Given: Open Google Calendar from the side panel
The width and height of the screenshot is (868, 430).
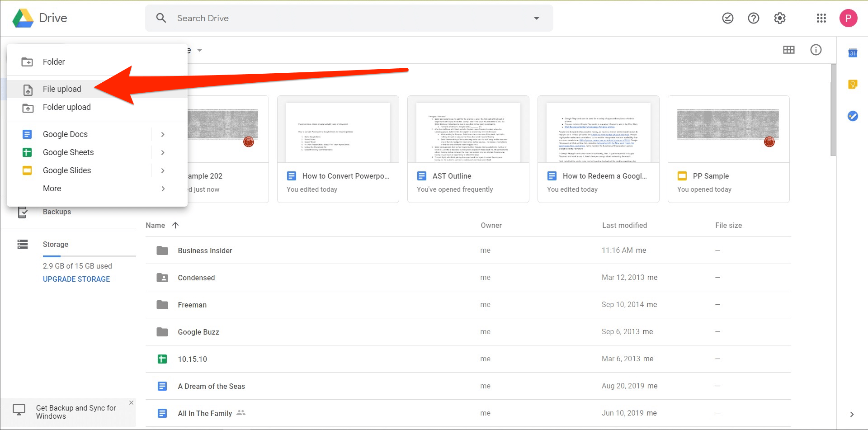Looking at the screenshot, I should tap(853, 53).
